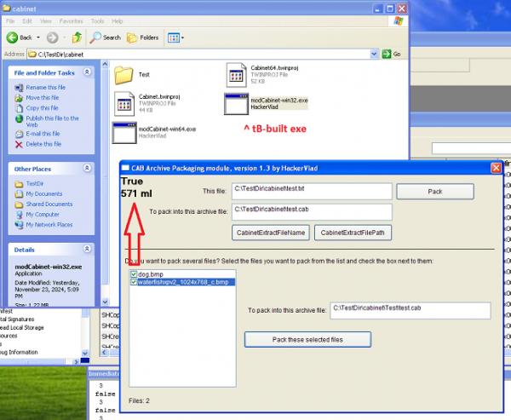The width and height of the screenshot is (511, 420).
Task: Click the sidebar scrollbar up arrow
Action: pos(105,64)
